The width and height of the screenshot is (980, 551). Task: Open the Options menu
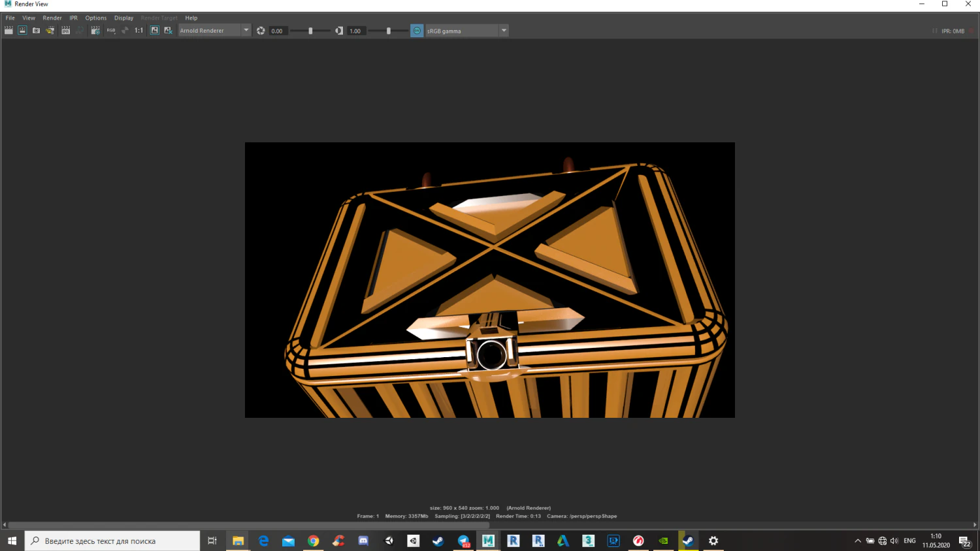(96, 18)
